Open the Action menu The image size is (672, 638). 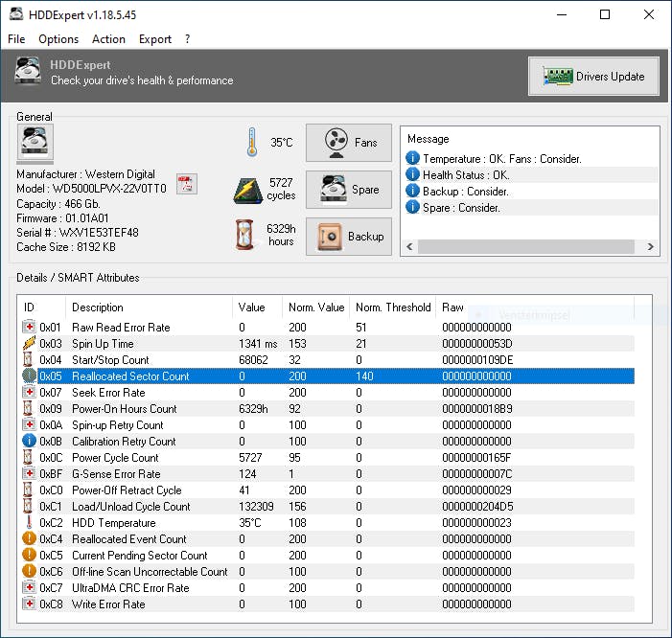[x=108, y=39]
